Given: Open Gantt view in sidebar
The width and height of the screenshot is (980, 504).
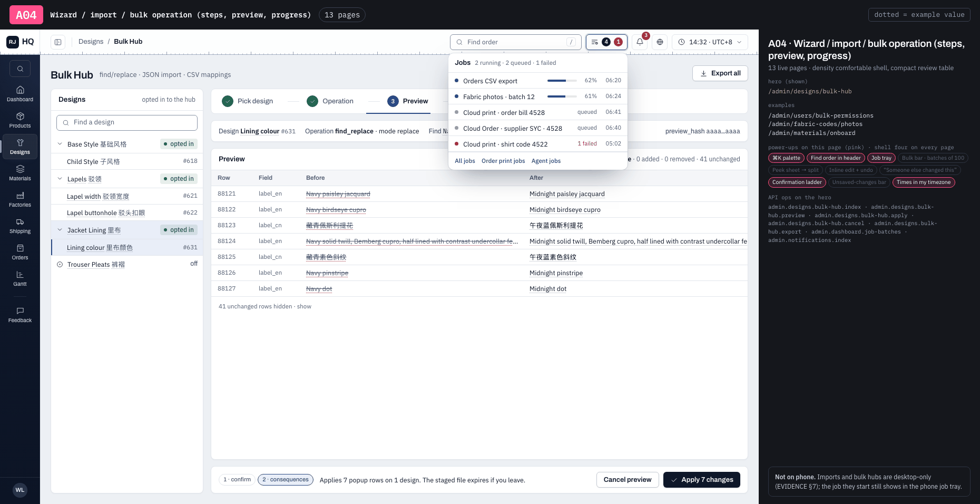Looking at the screenshot, I should click(20, 278).
